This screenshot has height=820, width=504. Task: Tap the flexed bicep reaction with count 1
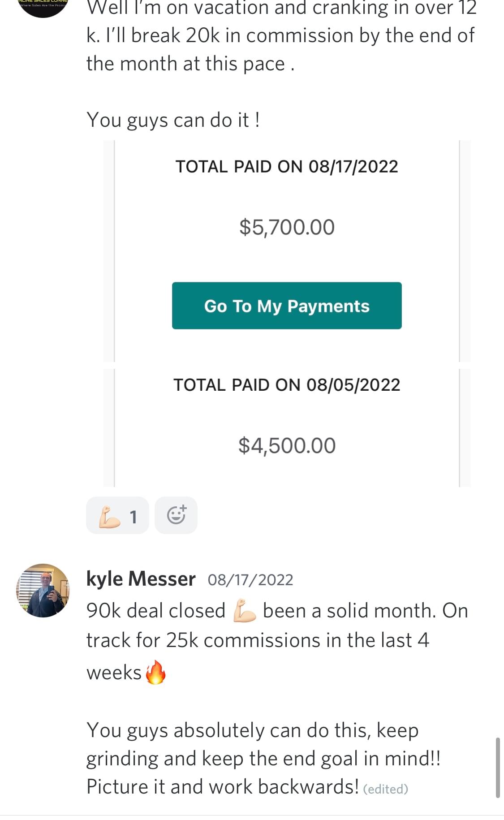point(117,516)
